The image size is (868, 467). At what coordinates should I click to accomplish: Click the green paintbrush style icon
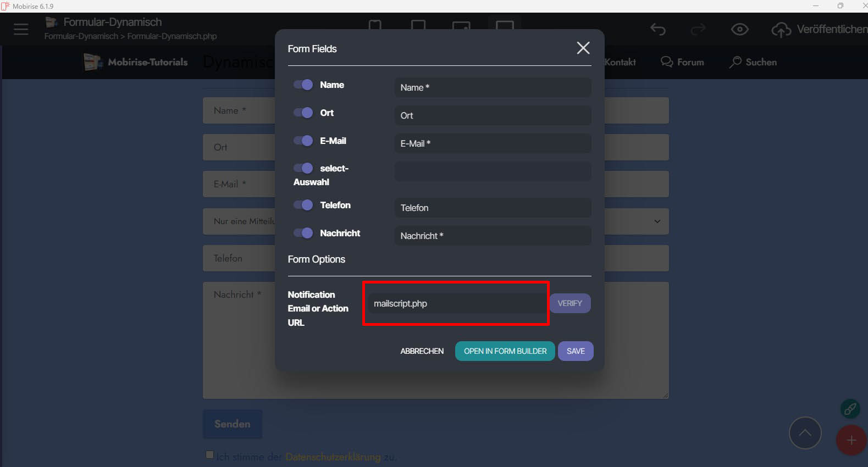pyautogui.click(x=850, y=409)
